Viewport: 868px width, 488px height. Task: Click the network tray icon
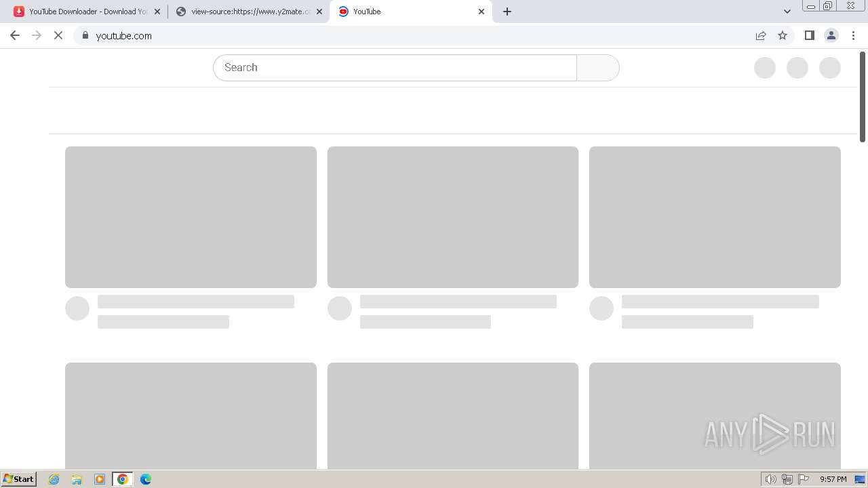click(x=787, y=479)
